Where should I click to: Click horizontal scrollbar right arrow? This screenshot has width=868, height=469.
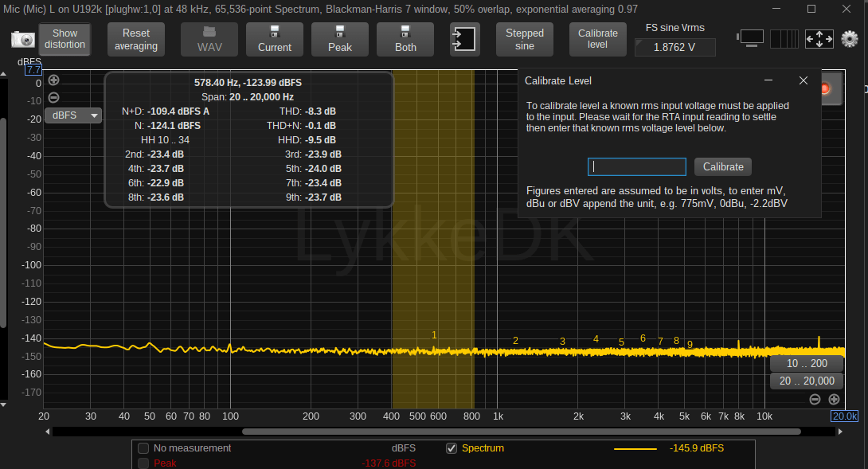(840, 432)
